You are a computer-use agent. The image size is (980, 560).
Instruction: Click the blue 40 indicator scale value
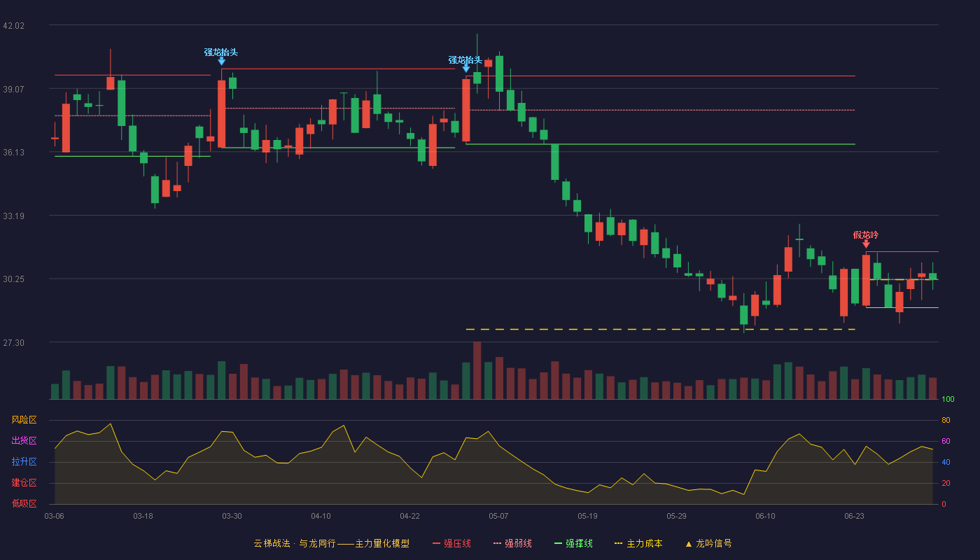pyautogui.click(x=946, y=462)
